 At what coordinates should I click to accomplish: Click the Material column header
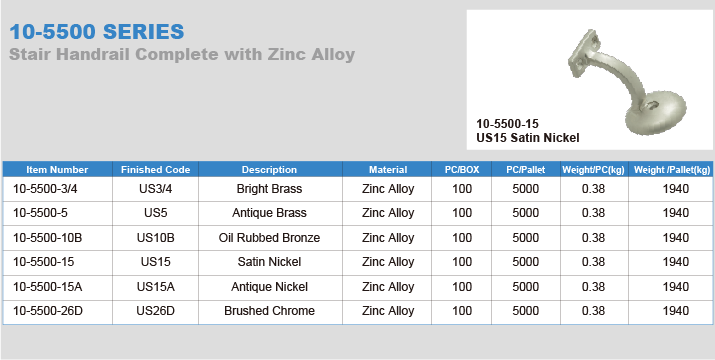388,170
